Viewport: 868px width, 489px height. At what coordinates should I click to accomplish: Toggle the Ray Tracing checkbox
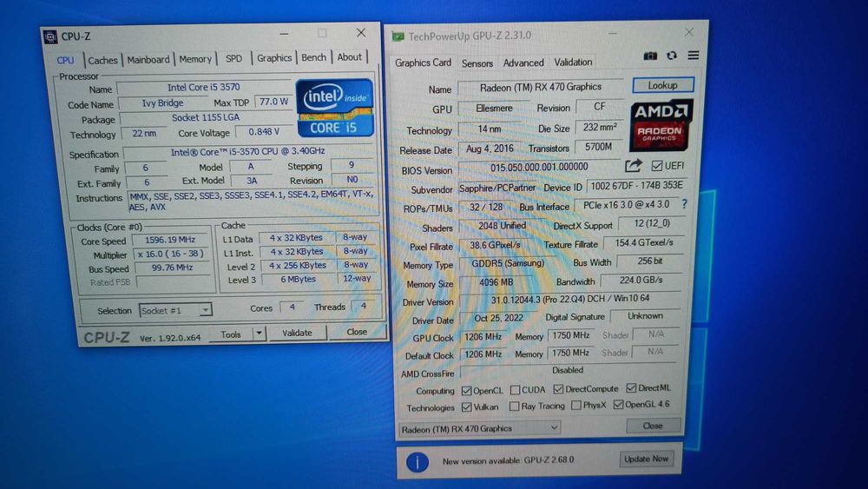point(514,406)
